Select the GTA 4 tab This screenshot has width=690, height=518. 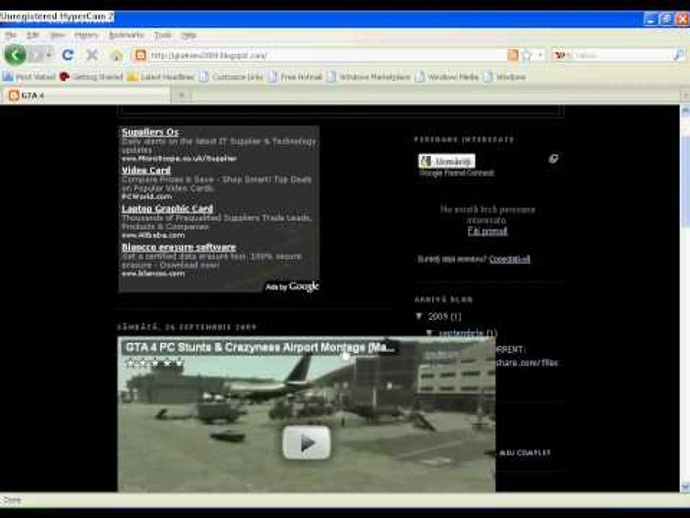[87, 95]
